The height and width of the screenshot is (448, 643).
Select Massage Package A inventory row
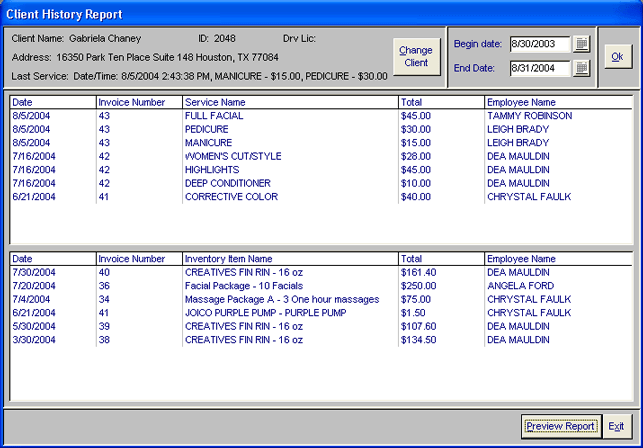(x=321, y=300)
